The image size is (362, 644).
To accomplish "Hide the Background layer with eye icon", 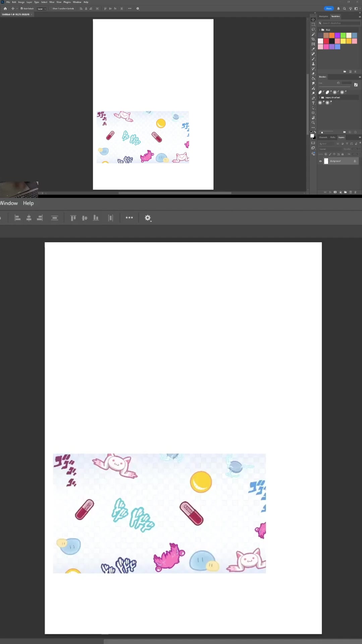I will coord(320,161).
